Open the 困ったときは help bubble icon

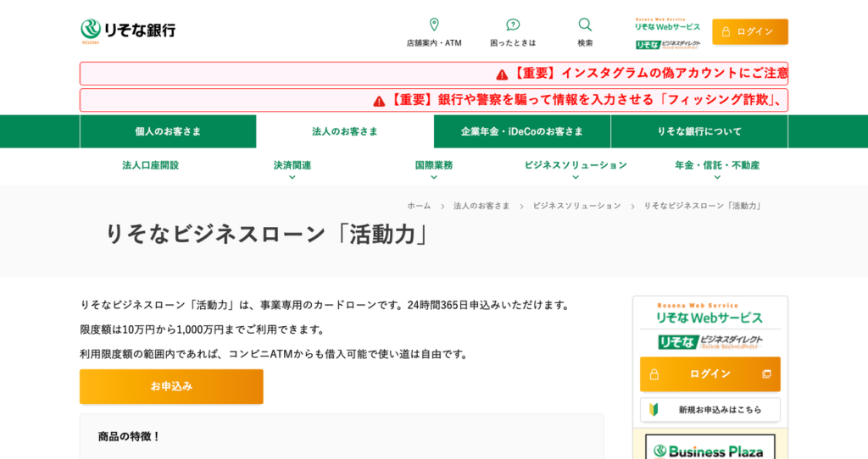click(x=513, y=25)
